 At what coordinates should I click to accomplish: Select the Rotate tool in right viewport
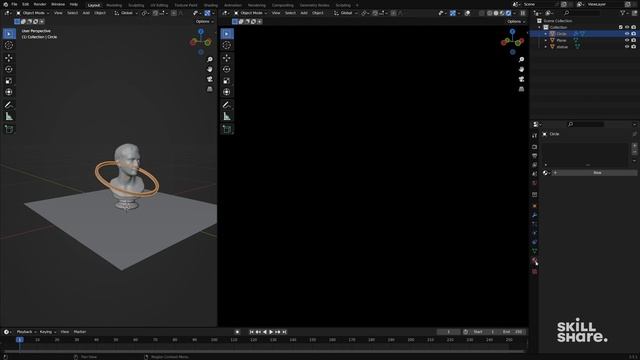(227, 69)
